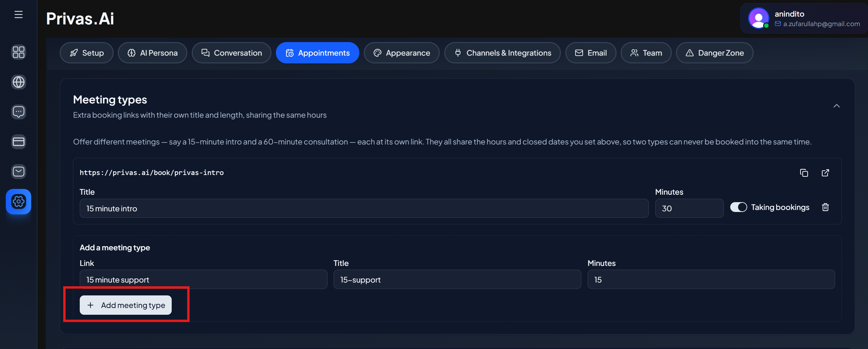Screen dimensions: 868x349
Task: Switch to the Setup tab
Action: pyautogui.click(x=87, y=53)
